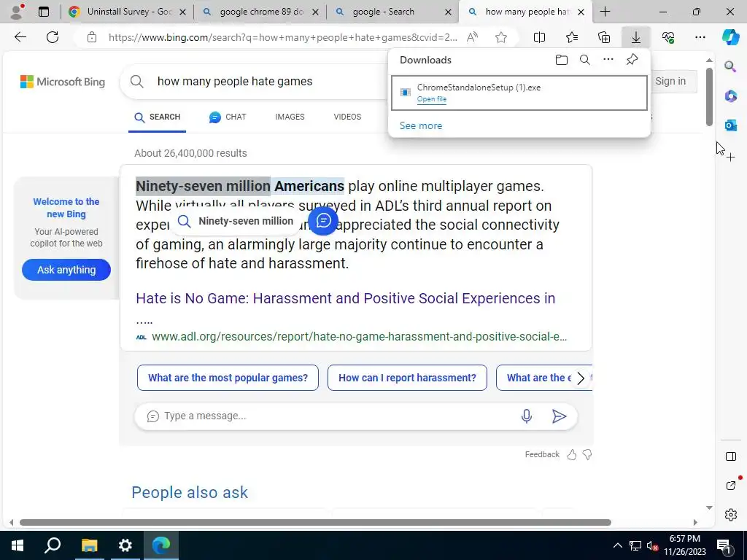Open the Copilot sidebar icon
Viewport: 747px width, 560px height.
click(730, 37)
